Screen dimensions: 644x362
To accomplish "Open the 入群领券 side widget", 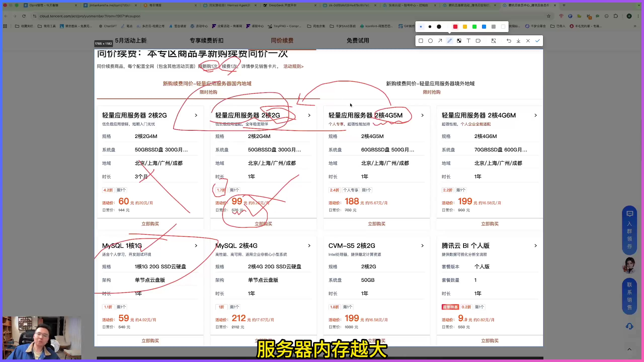I will (629, 230).
